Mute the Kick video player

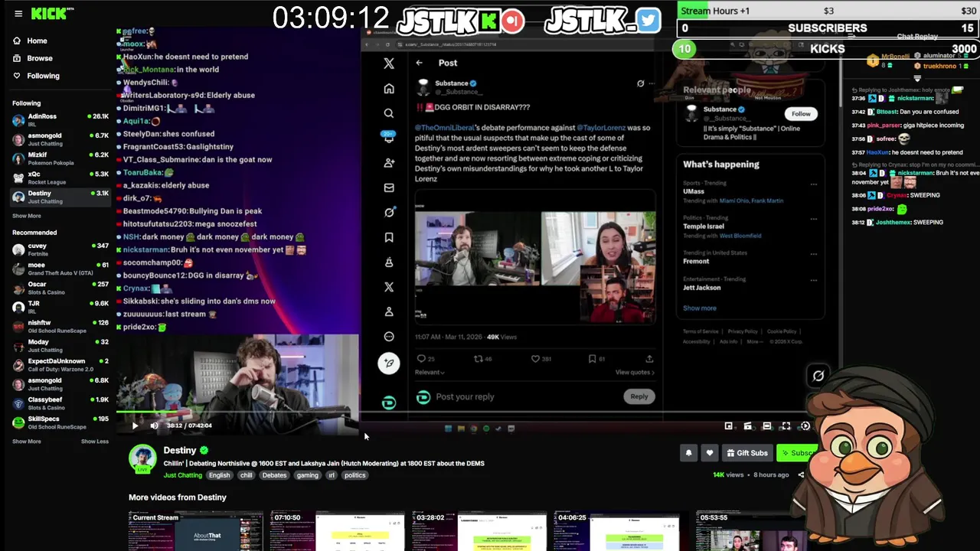[154, 425]
